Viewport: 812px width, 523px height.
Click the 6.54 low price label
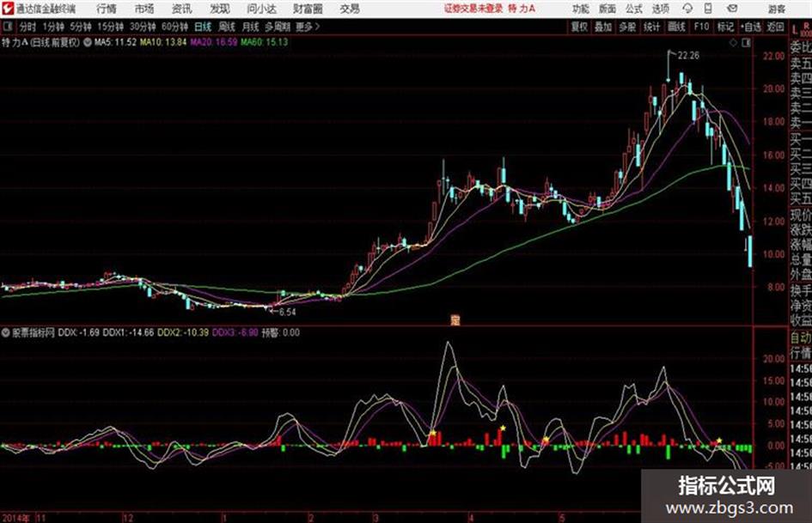click(x=287, y=313)
